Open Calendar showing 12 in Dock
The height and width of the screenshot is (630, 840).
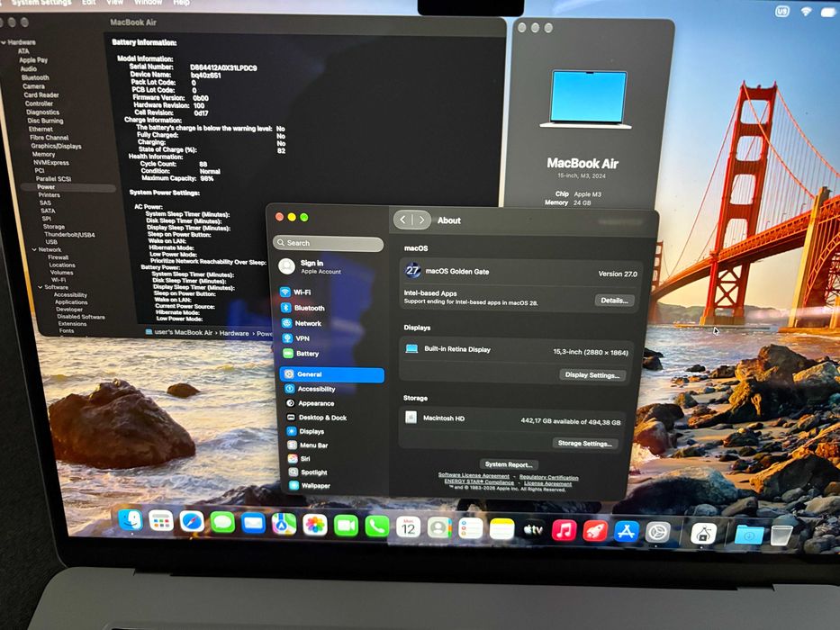click(408, 528)
